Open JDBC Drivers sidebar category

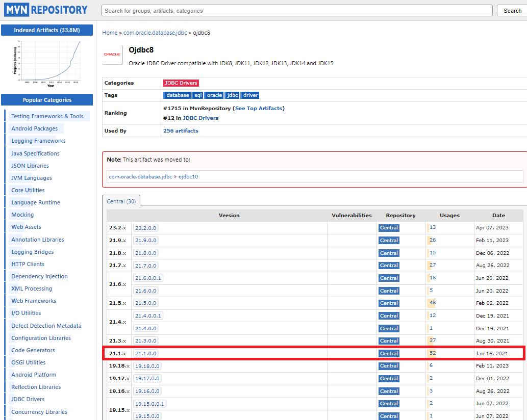pyautogui.click(x=28, y=399)
